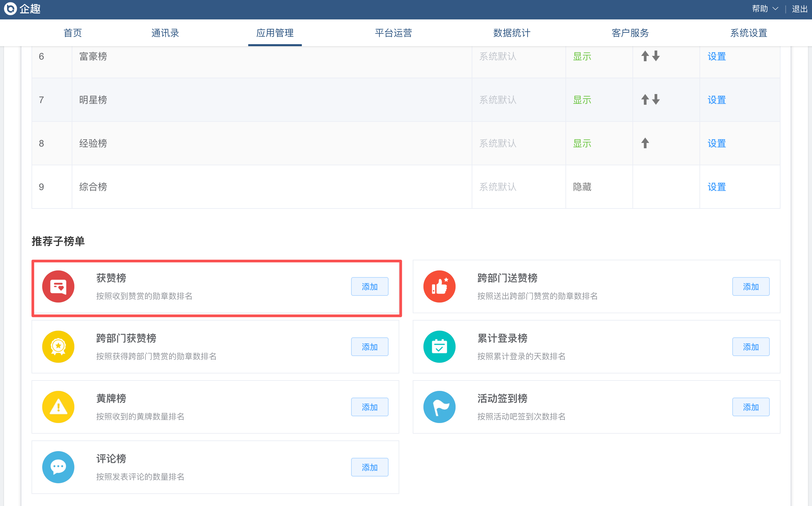Add the 评论榜 sub-list
The width and height of the screenshot is (812, 506).
tap(370, 467)
